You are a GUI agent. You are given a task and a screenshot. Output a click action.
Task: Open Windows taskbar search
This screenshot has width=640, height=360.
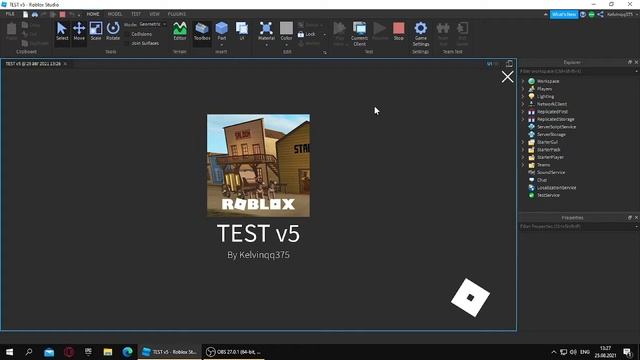(x=29, y=352)
